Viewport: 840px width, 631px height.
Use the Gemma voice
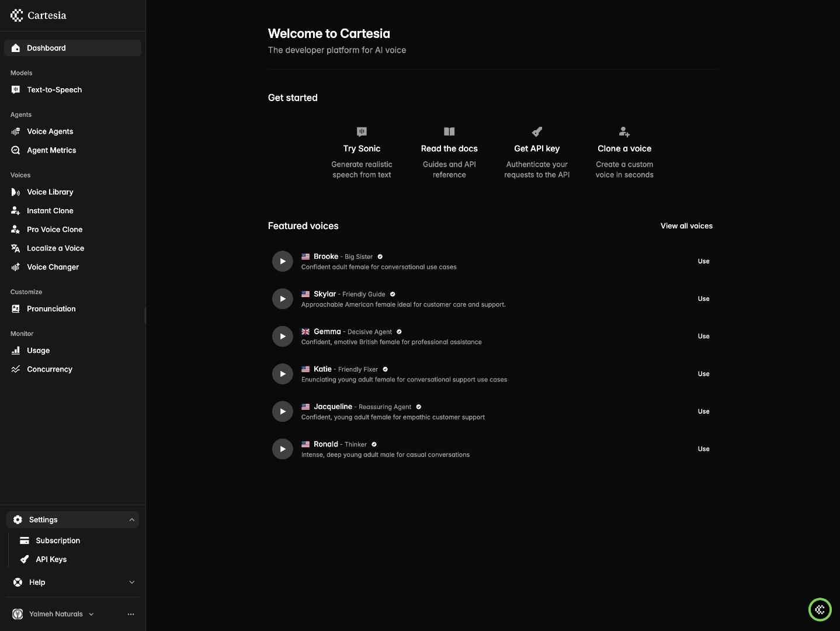coord(703,336)
